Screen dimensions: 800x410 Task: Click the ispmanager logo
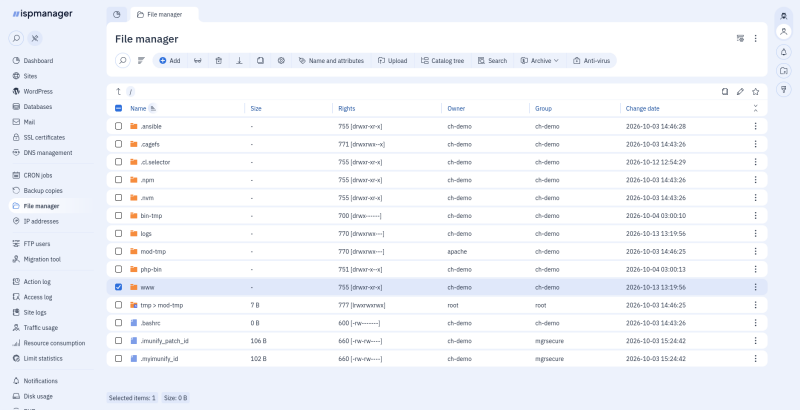pyautogui.click(x=42, y=14)
